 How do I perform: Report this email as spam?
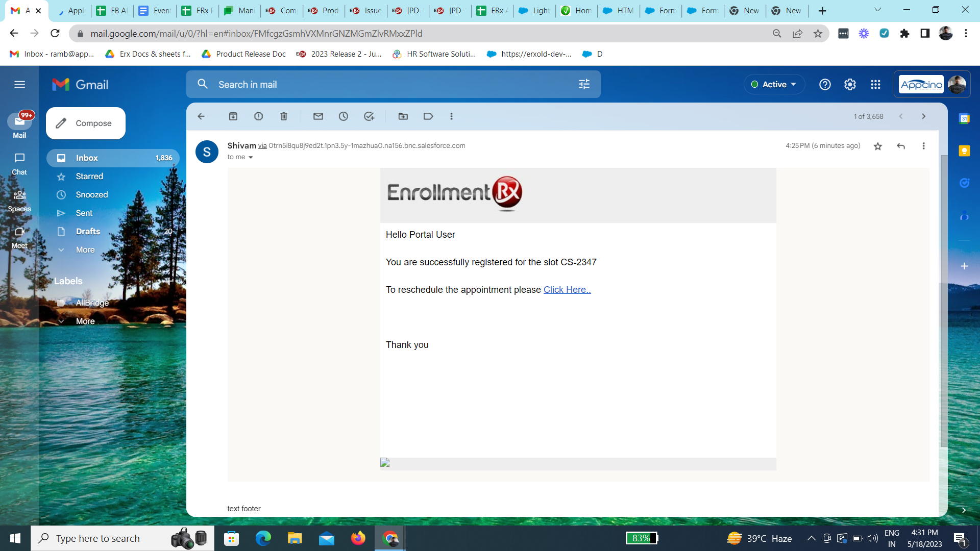pos(258,116)
